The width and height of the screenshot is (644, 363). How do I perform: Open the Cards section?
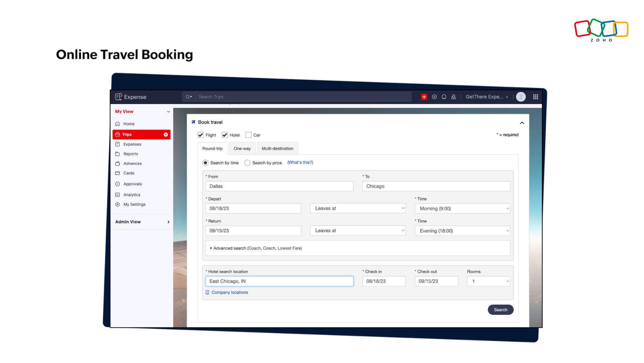[x=129, y=173]
